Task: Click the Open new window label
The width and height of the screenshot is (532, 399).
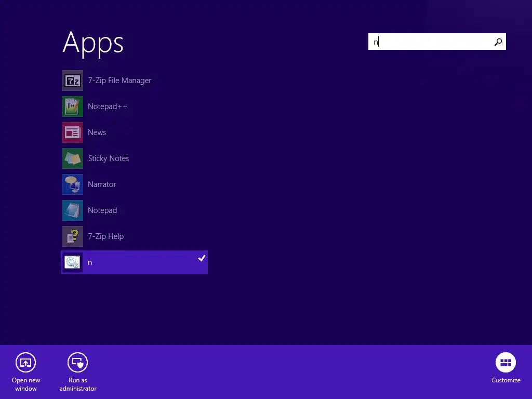Action: coord(26,384)
